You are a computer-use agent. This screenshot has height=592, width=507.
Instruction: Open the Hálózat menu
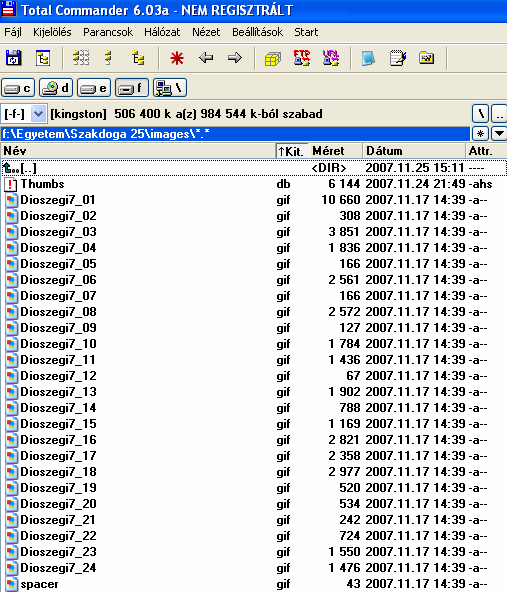pyautogui.click(x=162, y=32)
